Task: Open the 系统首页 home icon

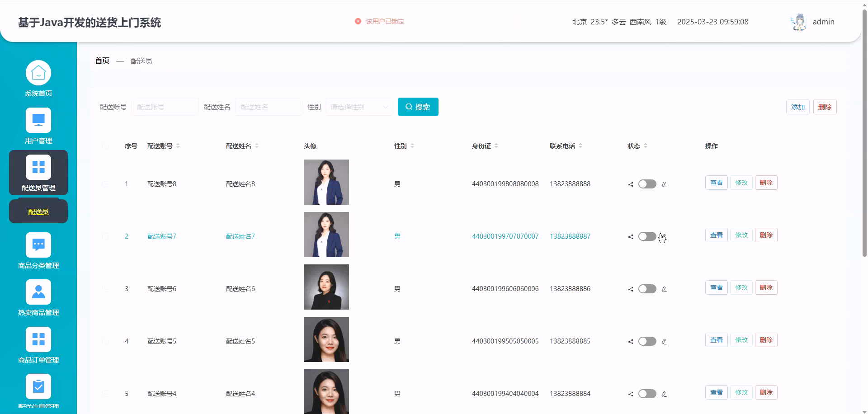Action: 38,73
